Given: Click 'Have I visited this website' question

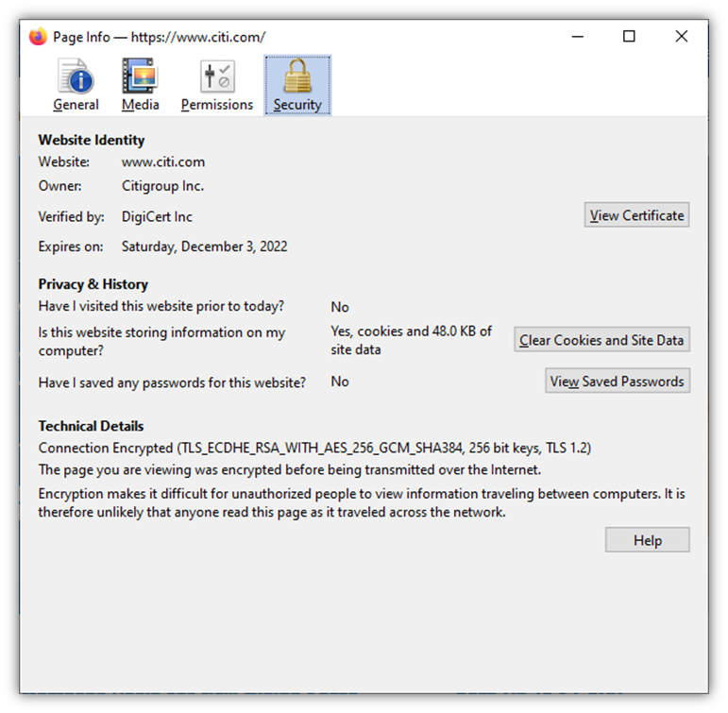Looking at the screenshot, I should point(161,306).
